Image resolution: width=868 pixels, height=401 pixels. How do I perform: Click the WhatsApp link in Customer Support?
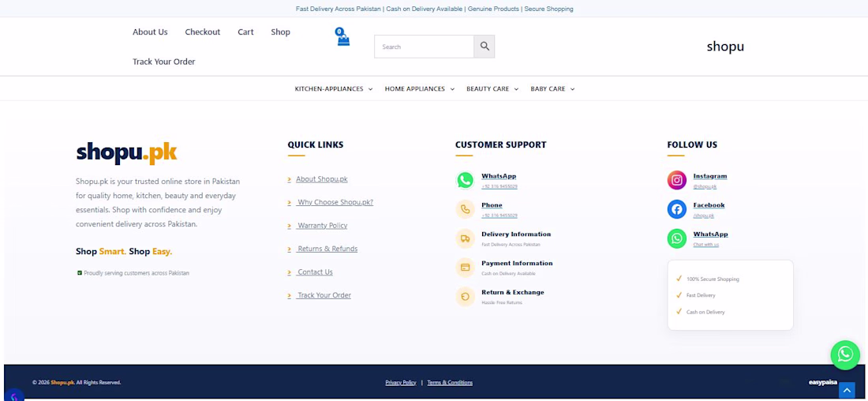tap(499, 176)
